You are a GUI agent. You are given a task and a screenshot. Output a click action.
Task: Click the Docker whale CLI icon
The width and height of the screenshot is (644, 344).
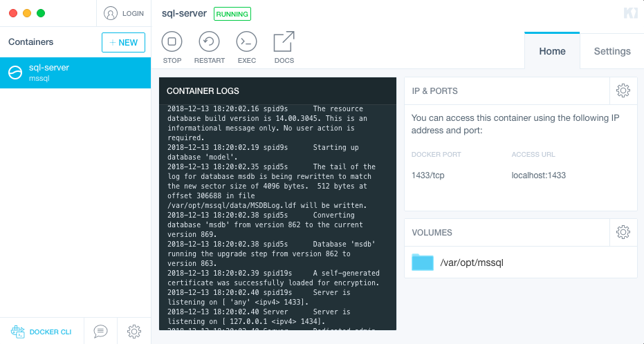[18, 332]
